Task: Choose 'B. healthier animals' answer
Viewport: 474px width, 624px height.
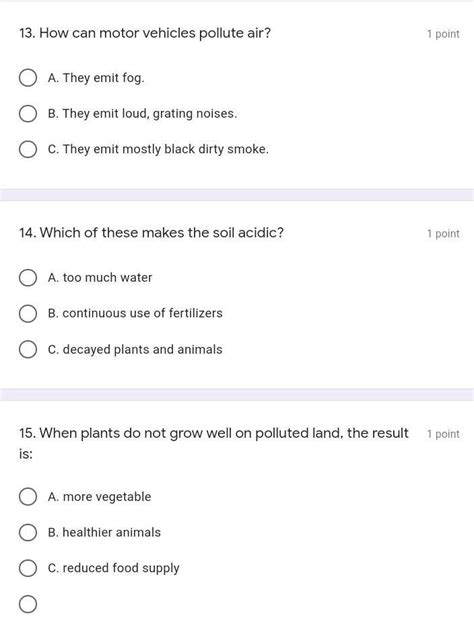Action: 28,532
